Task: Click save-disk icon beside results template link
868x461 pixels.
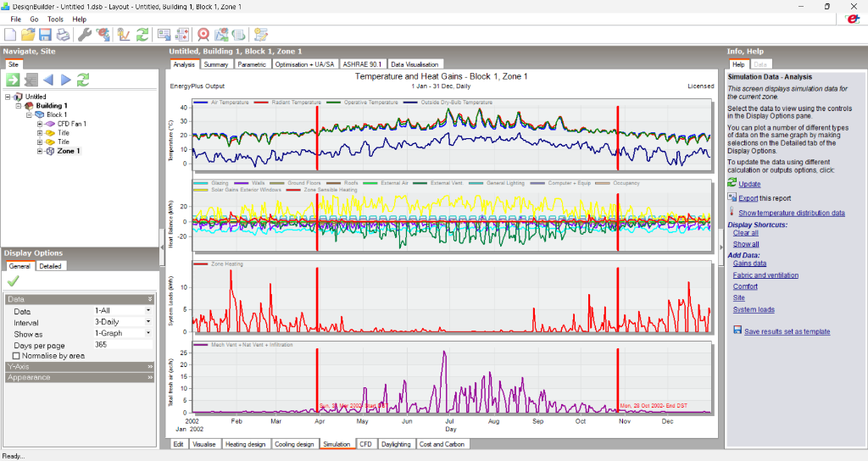Action: click(x=737, y=330)
